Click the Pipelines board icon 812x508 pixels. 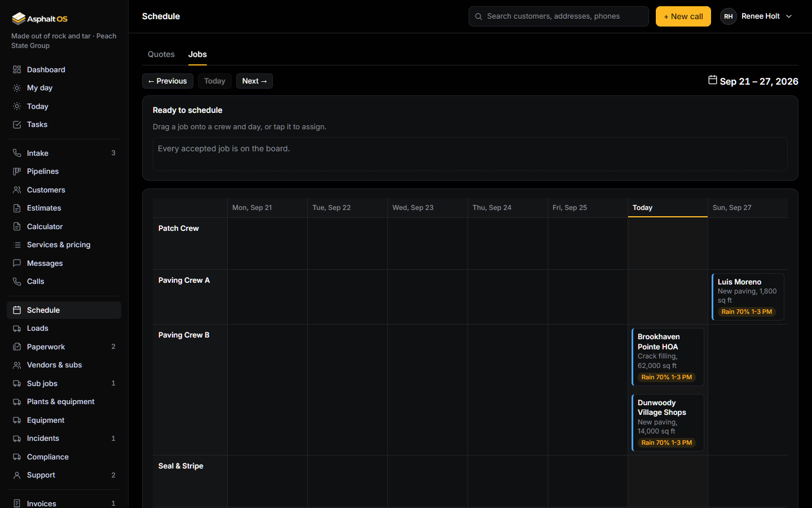tap(17, 172)
